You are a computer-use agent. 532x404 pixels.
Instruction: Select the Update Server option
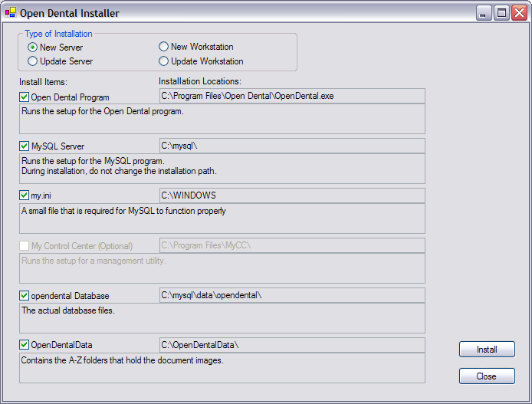[32, 61]
